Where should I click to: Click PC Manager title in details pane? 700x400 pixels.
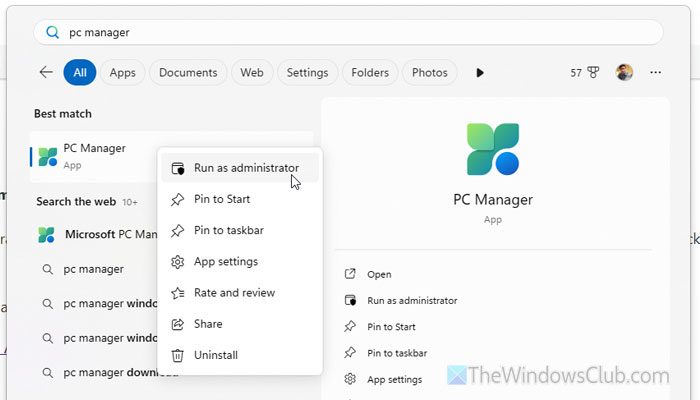[493, 200]
